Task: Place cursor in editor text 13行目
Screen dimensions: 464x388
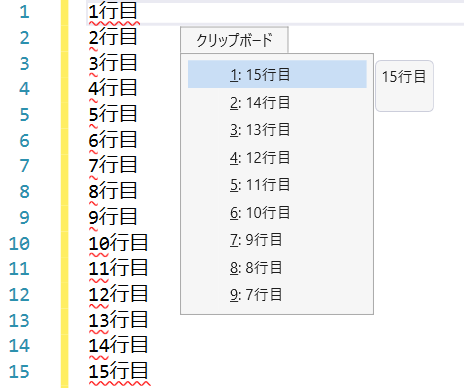Action: click(118, 320)
